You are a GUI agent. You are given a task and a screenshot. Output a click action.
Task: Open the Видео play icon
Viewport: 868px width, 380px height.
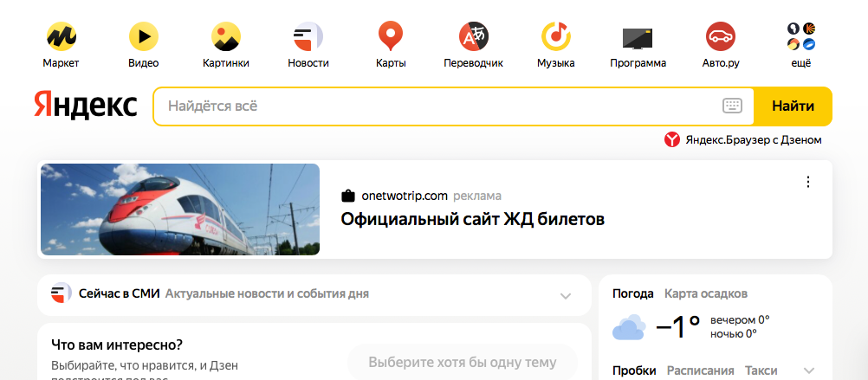pyautogui.click(x=144, y=36)
